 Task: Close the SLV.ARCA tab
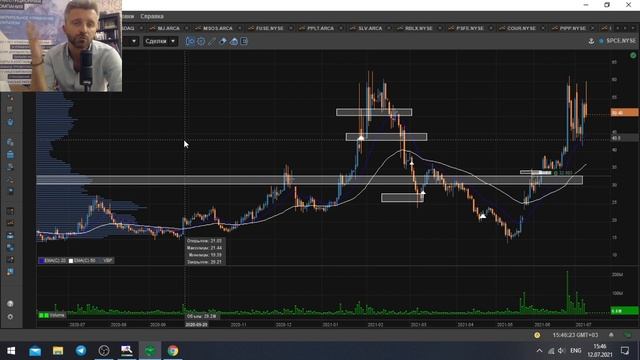coord(389,28)
